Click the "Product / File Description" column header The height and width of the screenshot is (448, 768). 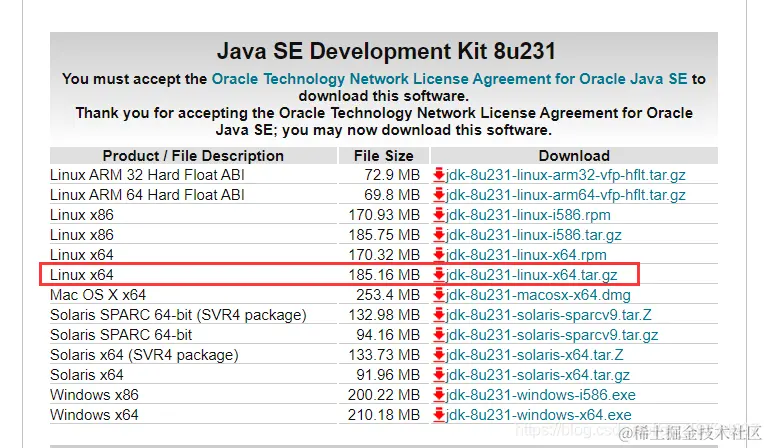tap(193, 156)
